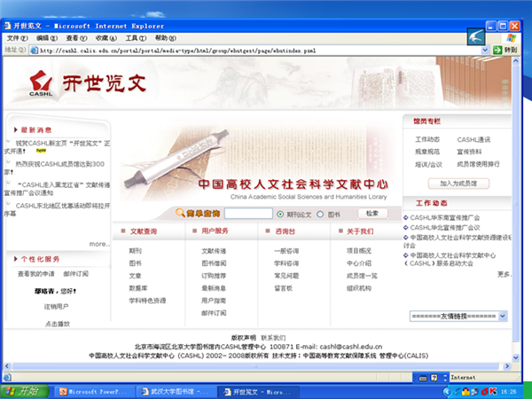Click the 版权声明 footer link
The height and width of the screenshot is (399, 532).
(243, 338)
